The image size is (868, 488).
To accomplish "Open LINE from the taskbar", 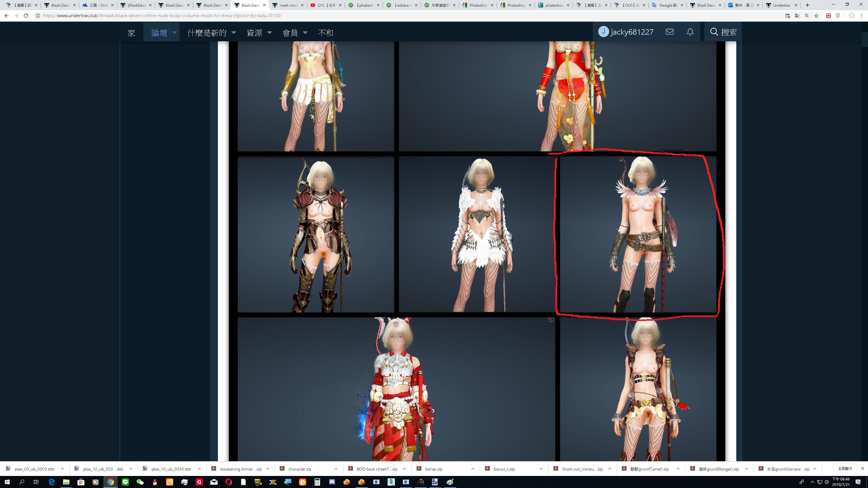I will click(x=125, y=482).
